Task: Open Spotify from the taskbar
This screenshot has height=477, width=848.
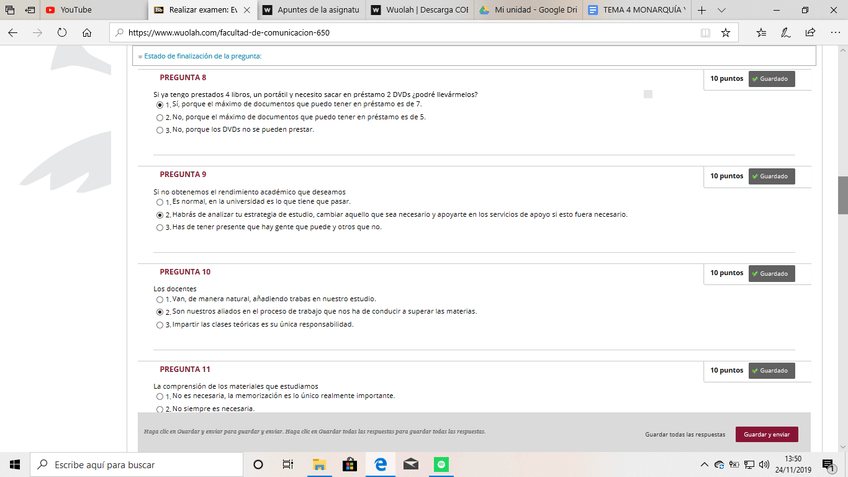Action: (441, 465)
